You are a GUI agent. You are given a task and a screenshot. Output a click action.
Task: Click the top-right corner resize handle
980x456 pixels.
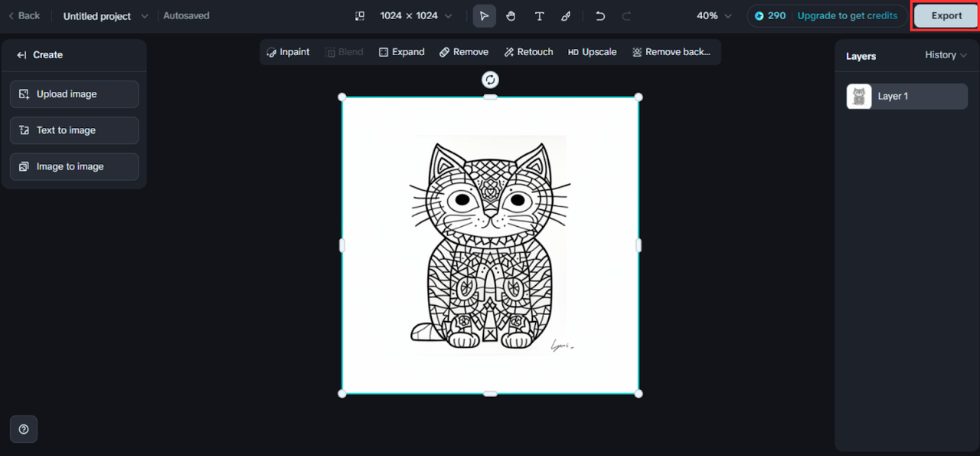tap(639, 97)
